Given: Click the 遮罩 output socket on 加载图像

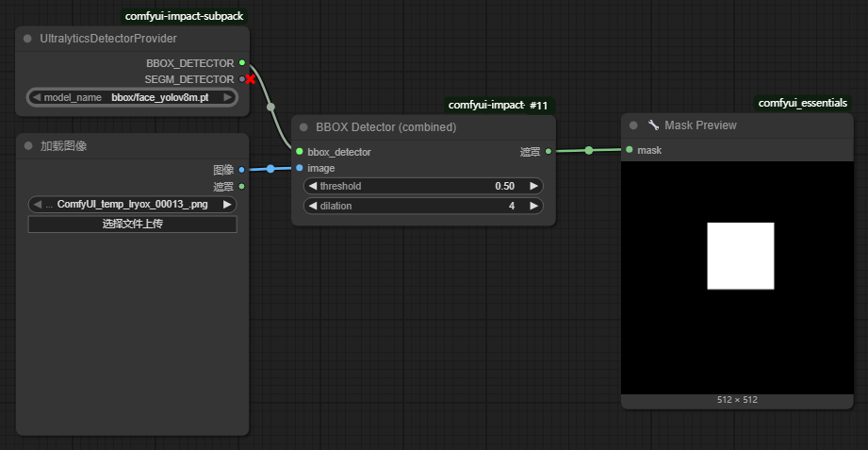Looking at the screenshot, I should click(242, 187).
